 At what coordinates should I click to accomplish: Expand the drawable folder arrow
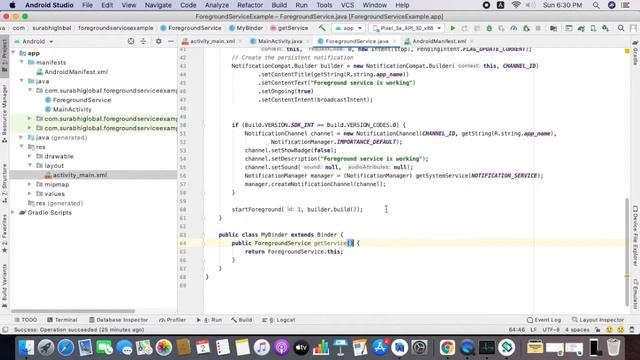point(30,156)
